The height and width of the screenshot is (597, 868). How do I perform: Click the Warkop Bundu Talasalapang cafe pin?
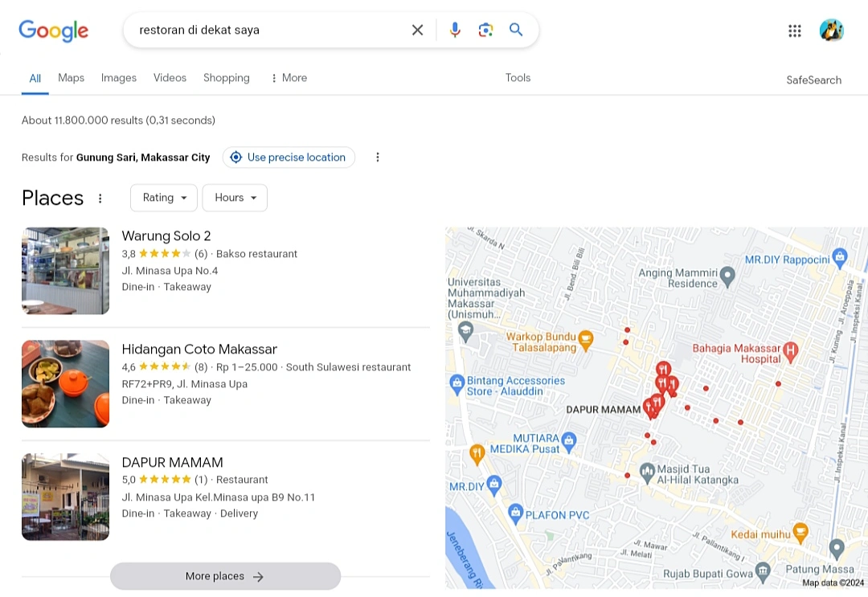[x=586, y=340]
